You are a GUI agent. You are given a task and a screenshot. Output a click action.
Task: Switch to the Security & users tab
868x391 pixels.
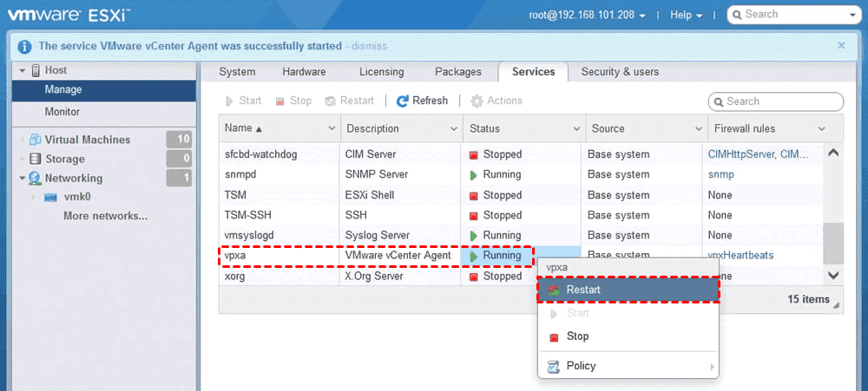coord(620,72)
